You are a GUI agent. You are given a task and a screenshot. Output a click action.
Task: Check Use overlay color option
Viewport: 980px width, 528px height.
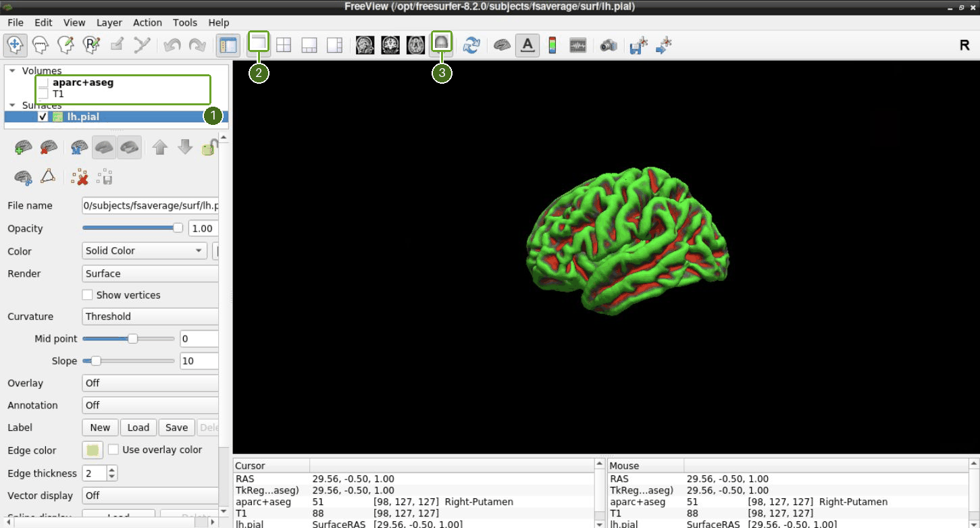pos(113,450)
